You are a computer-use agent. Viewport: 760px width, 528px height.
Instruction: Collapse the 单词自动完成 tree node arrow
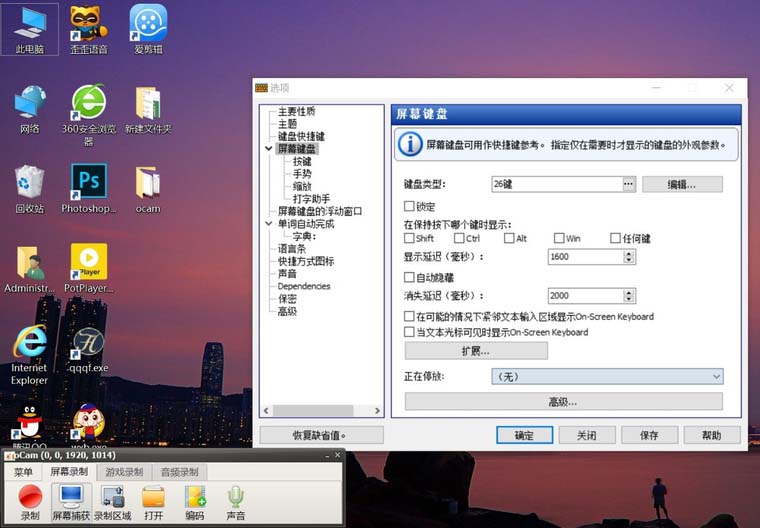point(269,224)
